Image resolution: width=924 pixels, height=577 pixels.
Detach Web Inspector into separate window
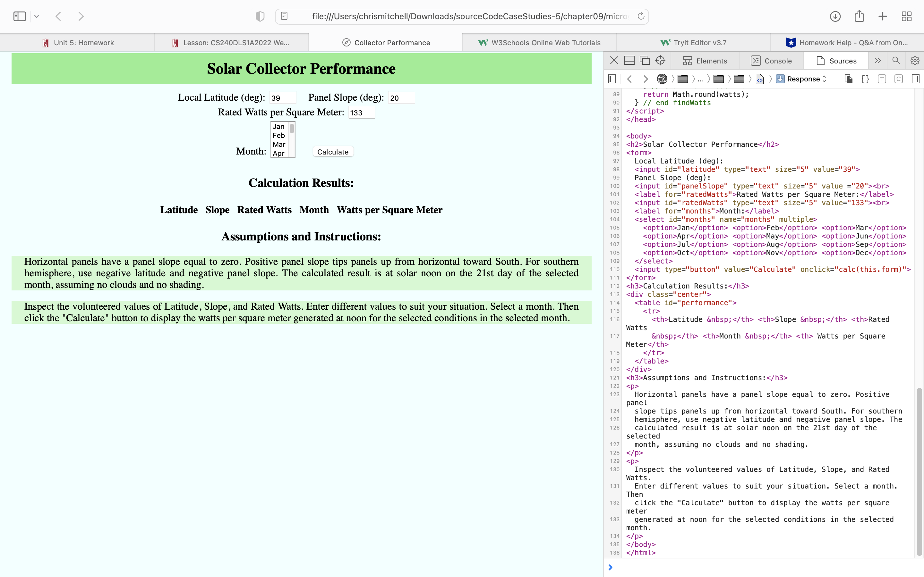645,61
